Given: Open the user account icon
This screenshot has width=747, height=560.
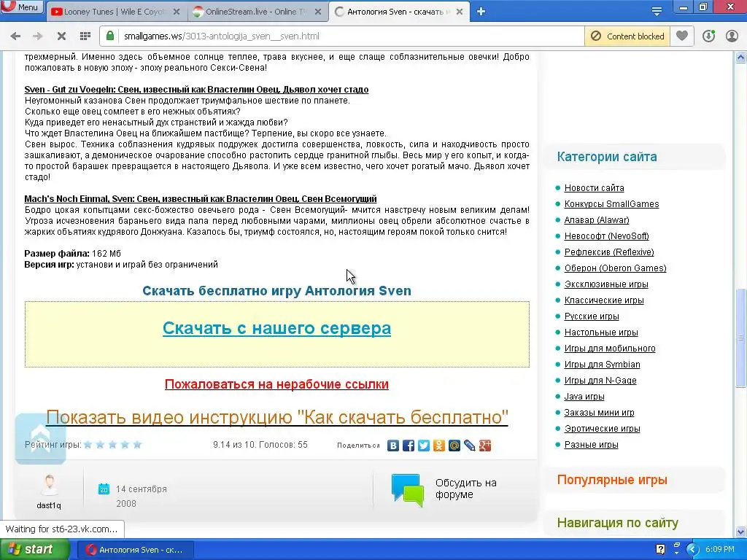Looking at the screenshot, I should 732,36.
